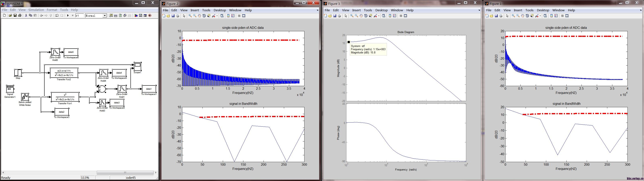Open the Desktop menu in Figure 3
Viewport: 644px width, 181px height.
[381, 10]
